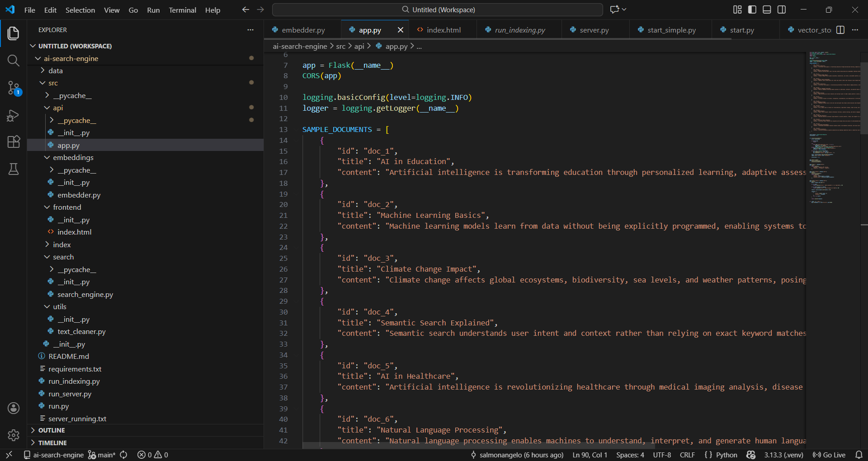Open the Manage settings gear
The image size is (868, 461).
[14, 435]
